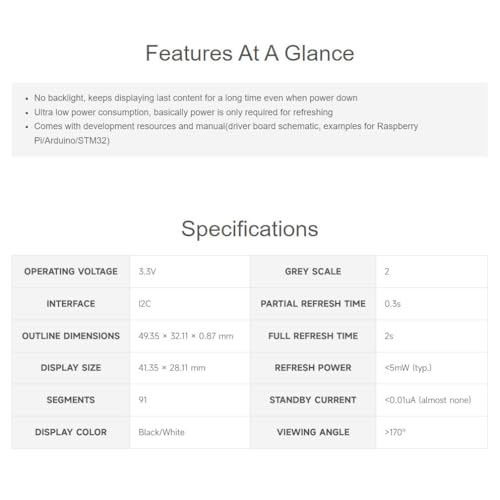Click the DISPLAY SIZE label cell
The height and width of the screenshot is (500, 500).
[x=71, y=368]
